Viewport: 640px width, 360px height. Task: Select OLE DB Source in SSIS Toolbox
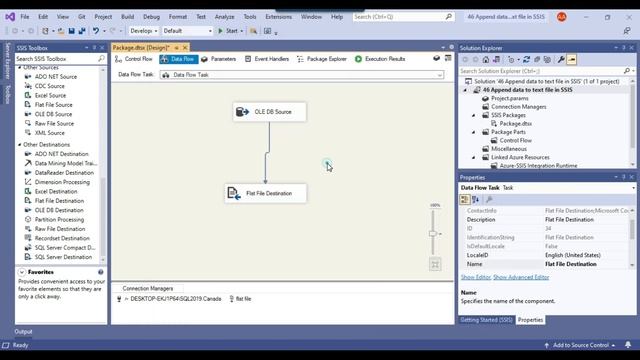click(x=53, y=114)
